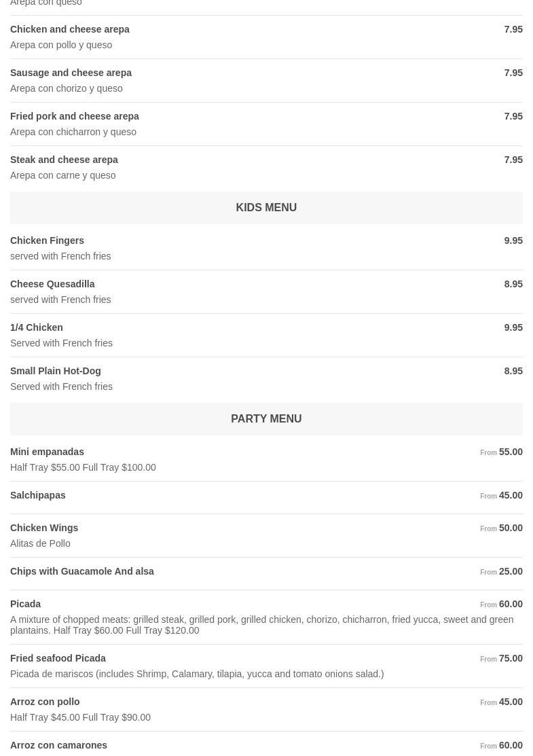The width and height of the screenshot is (533, 756).
Task: Select the Chicken and cheese arepa item
Action: pos(70,30)
